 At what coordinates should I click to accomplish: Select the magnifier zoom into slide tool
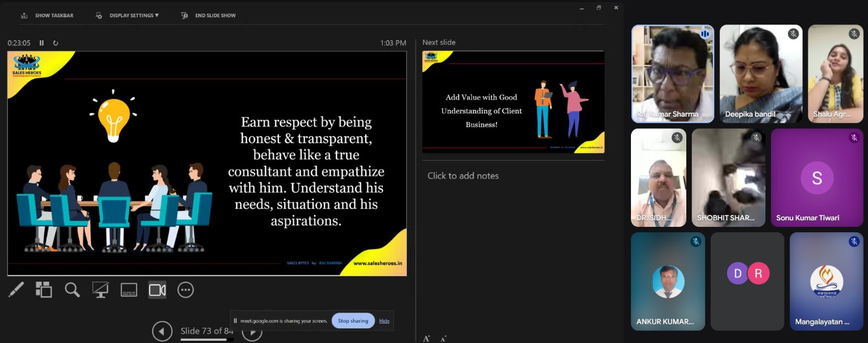tap(72, 290)
